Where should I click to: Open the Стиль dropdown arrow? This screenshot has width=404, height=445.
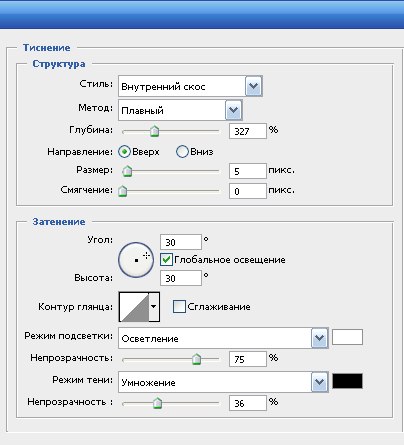coord(254,86)
